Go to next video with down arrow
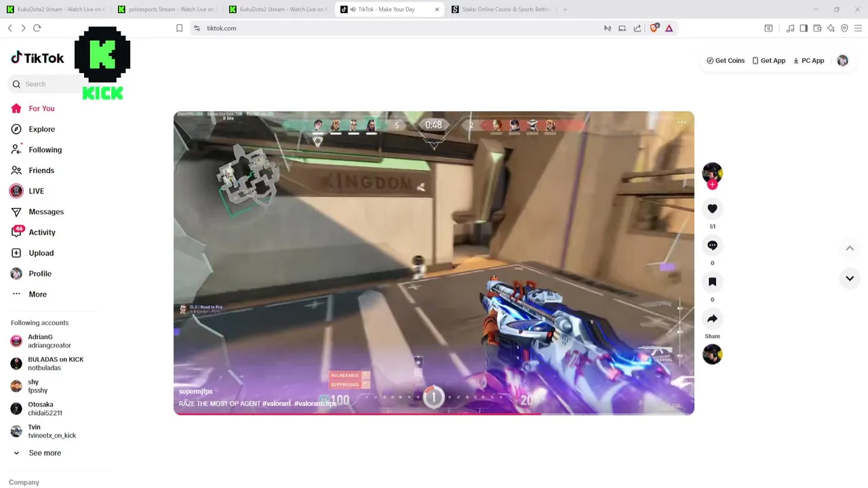The image size is (868, 488). click(x=850, y=279)
